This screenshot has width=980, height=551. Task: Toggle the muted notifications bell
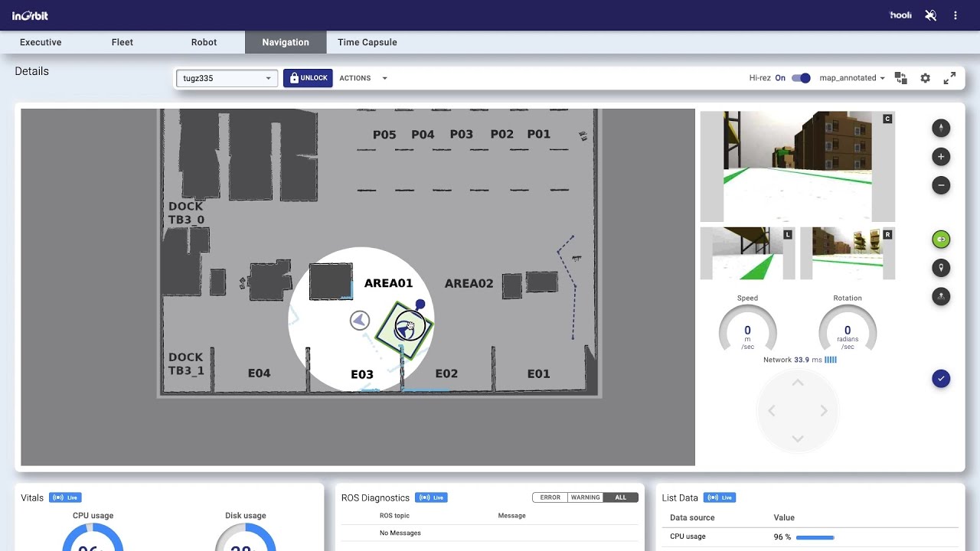[931, 15]
